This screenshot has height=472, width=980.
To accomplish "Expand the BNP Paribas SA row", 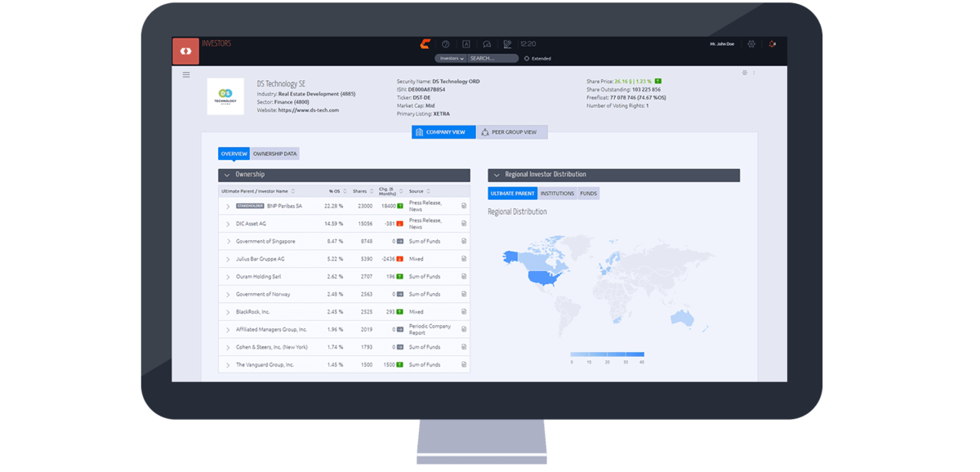I will coord(228,207).
